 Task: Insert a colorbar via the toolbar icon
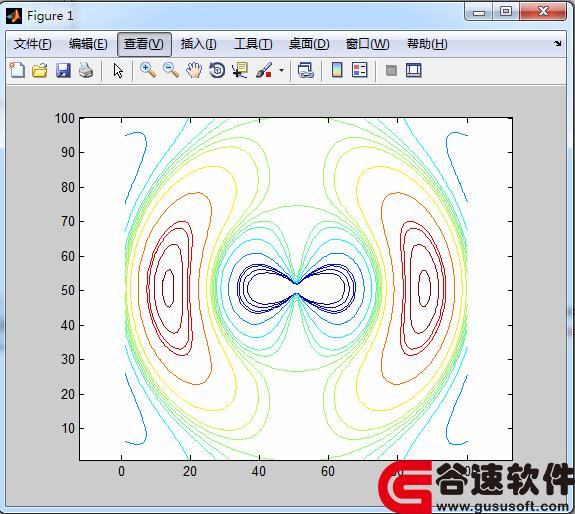(337, 70)
